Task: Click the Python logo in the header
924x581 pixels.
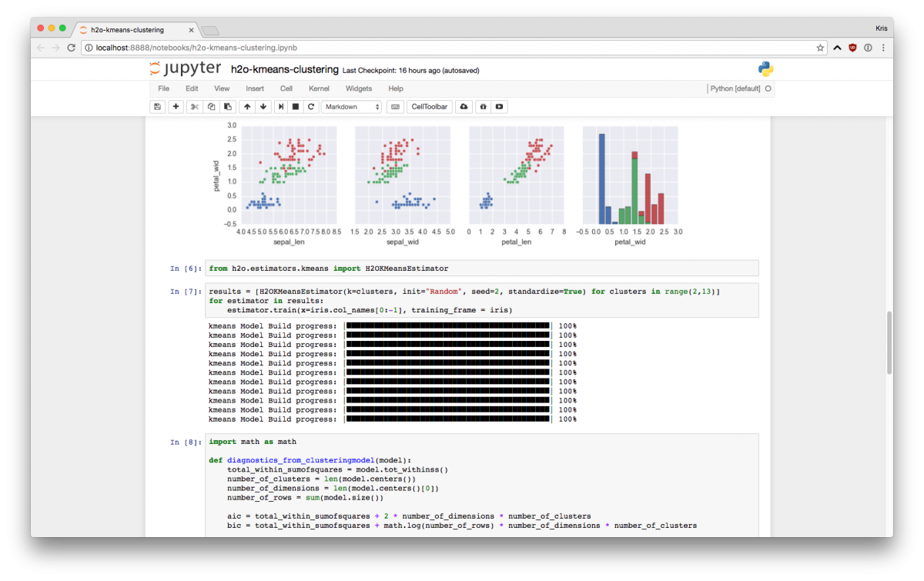Action: coord(765,69)
